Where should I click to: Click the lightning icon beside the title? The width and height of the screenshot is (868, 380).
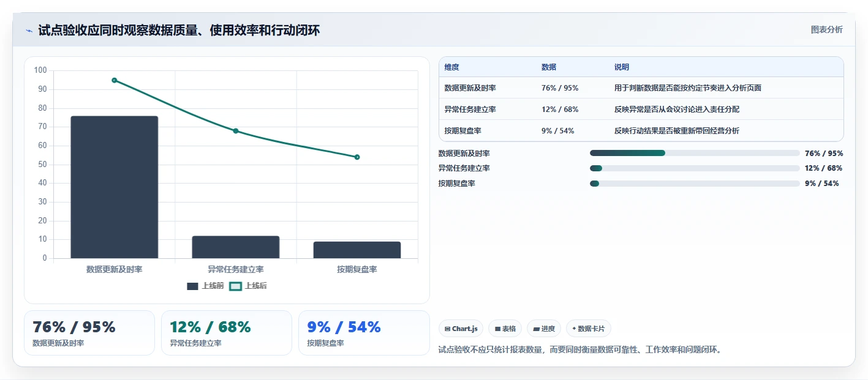pyautogui.click(x=29, y=31)
